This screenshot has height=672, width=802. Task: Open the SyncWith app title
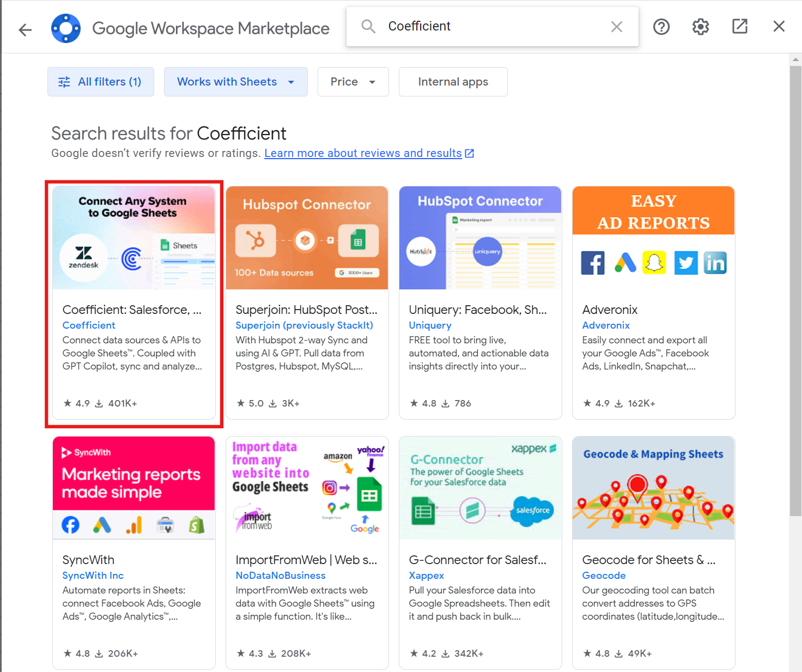pyautogui.click(x=88, y=560)
